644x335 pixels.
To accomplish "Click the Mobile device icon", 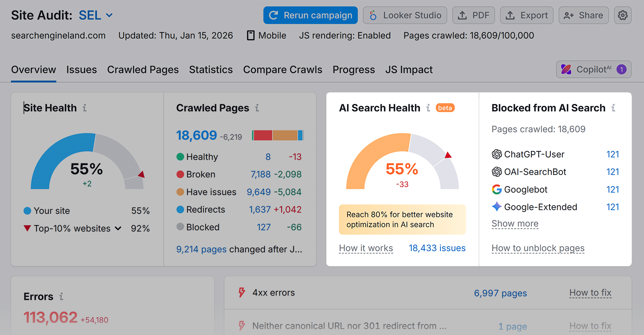I will tap(251, 36).
